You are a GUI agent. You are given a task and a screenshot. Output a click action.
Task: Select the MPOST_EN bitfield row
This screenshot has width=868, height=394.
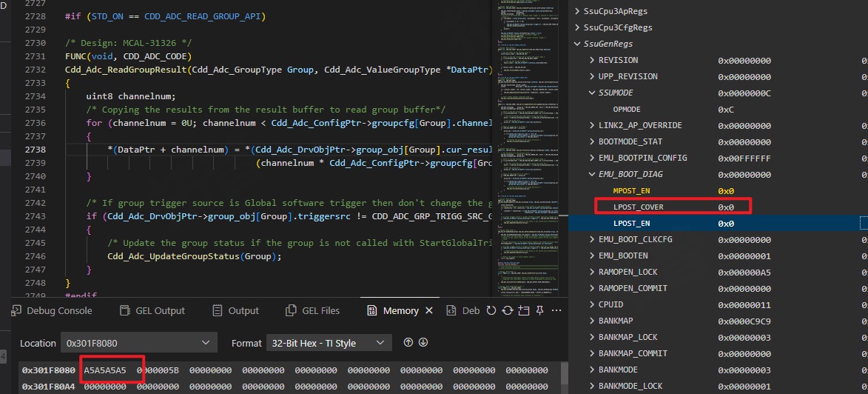tap(718, 190)
